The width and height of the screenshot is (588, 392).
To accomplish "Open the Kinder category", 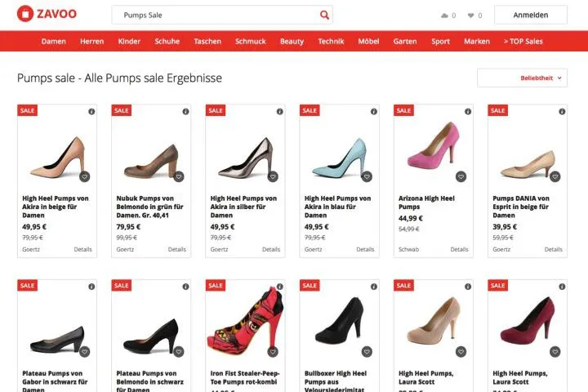I will (x=129, y=42).
